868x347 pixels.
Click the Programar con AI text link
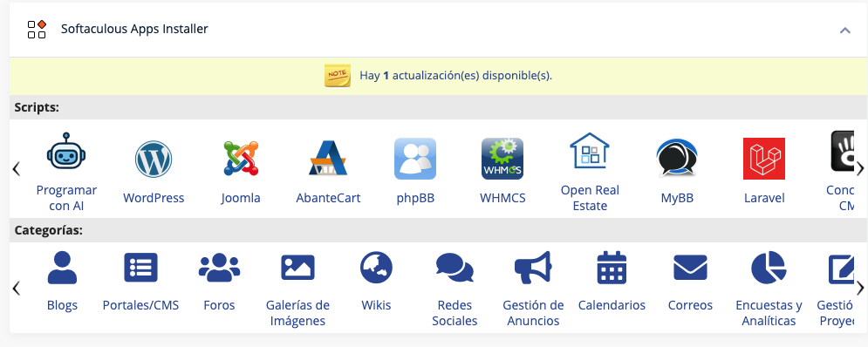coord(66,198)
